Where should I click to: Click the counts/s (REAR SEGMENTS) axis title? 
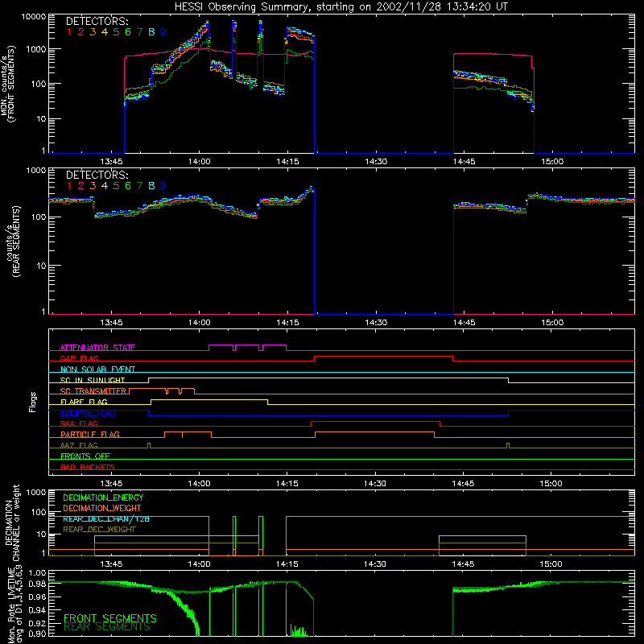point(14,242)
